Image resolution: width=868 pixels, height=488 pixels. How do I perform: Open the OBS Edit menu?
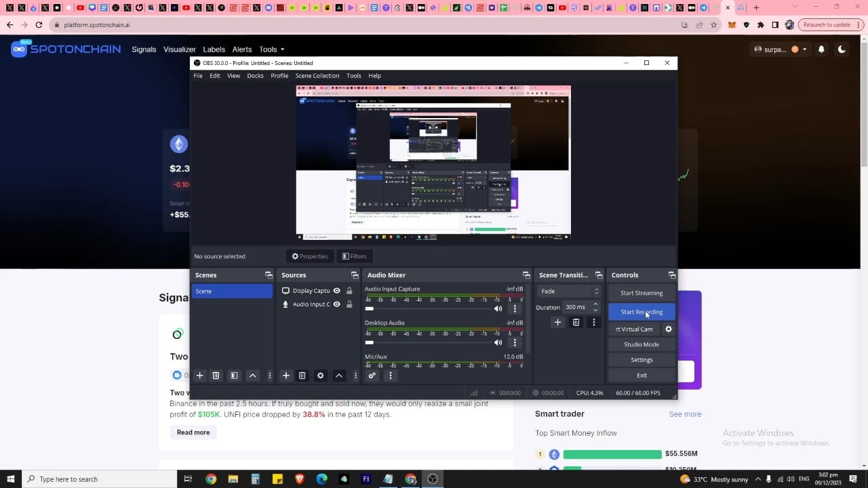215,76
